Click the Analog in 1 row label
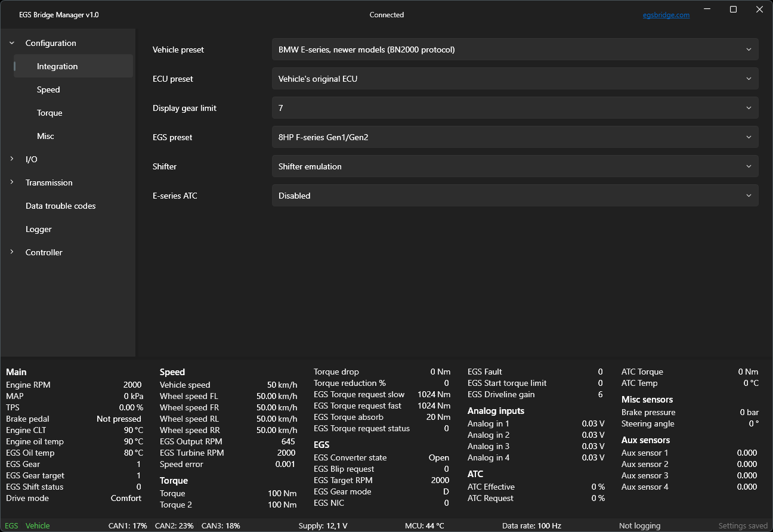Viewport: 773px width, 532px height. pos(488,423)
